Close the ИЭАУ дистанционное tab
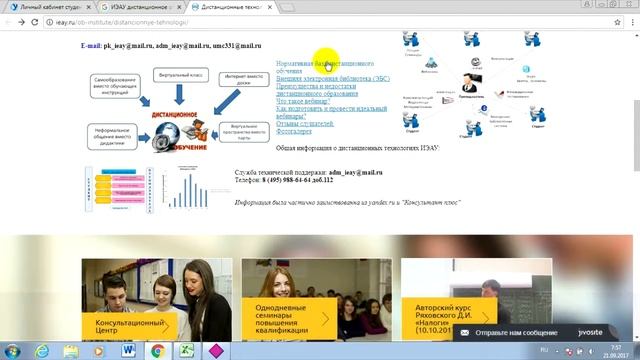Image resolution: width=640 pixels, height=360 pixels. [x=179, y=7]
